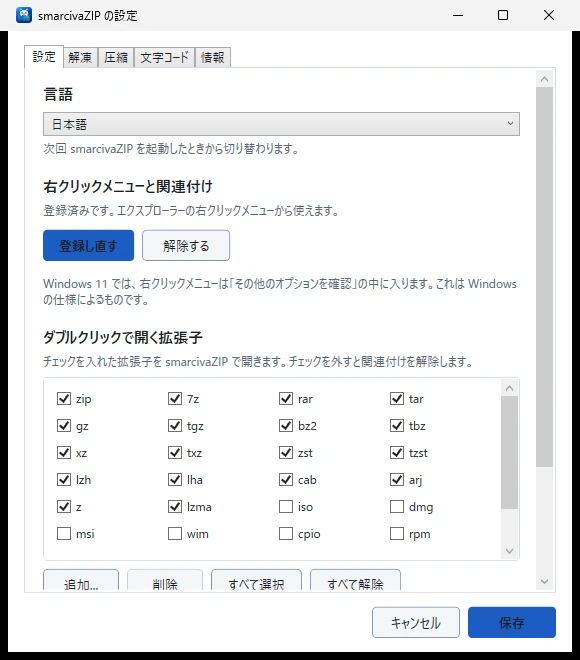This screenshot has height=660, width=580.
Task: Click the ダブルクリックで開く拡張子 heading
Action: tap(123, 338)
